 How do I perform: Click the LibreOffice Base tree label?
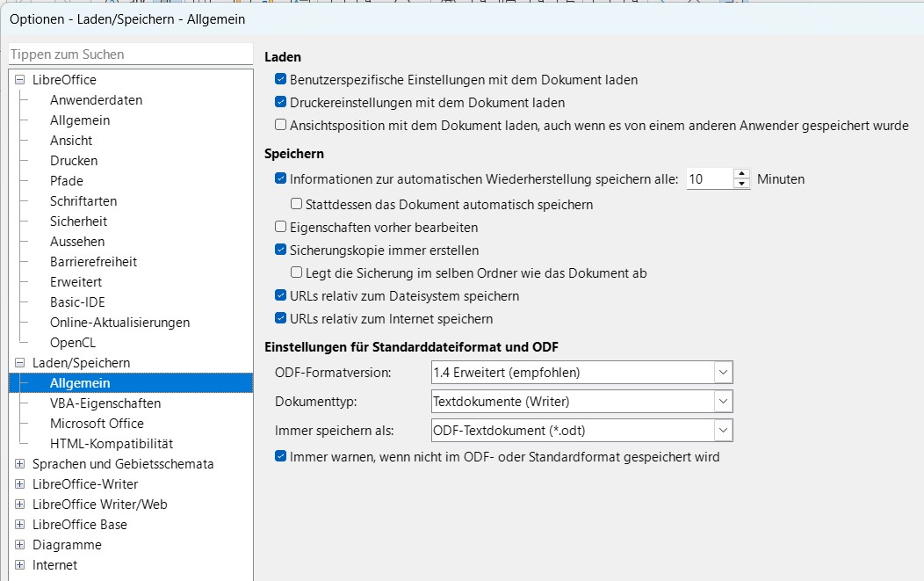tap(80, 525)
